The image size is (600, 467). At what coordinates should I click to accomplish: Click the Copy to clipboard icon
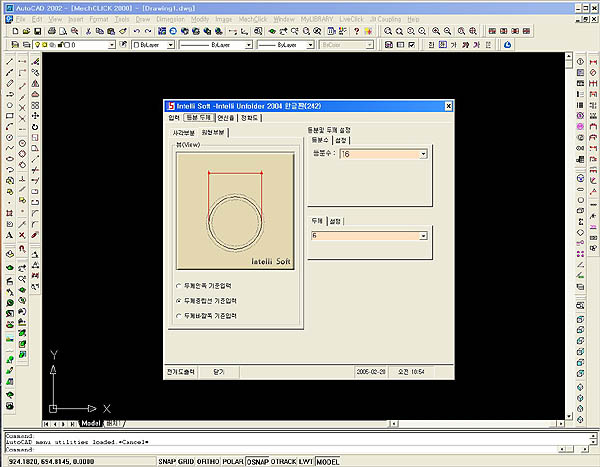(x=100, y=31)
